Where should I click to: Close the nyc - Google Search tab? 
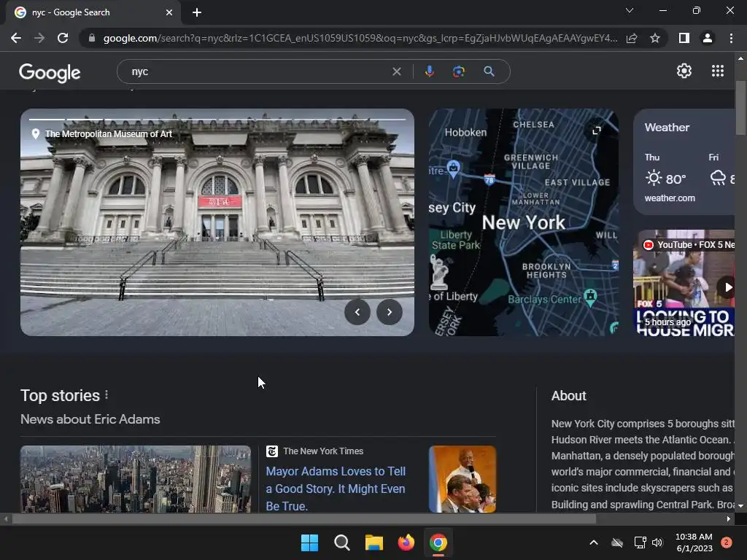point(169,12)
